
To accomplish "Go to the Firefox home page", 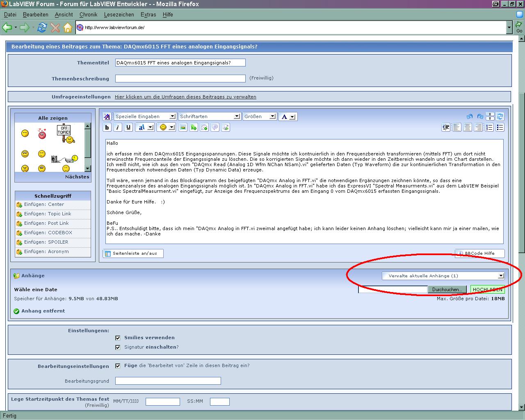I will pyautogui.click(x=68, y=27).
